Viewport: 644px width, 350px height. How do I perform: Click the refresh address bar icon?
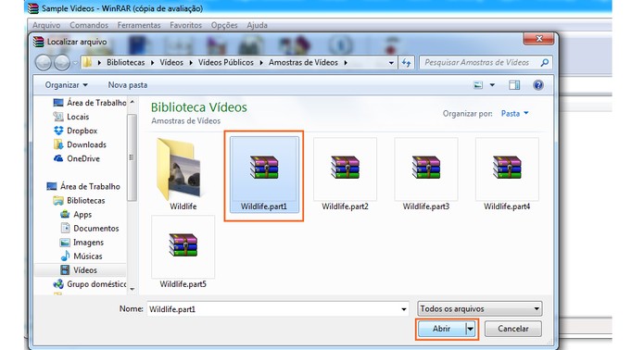406,63
